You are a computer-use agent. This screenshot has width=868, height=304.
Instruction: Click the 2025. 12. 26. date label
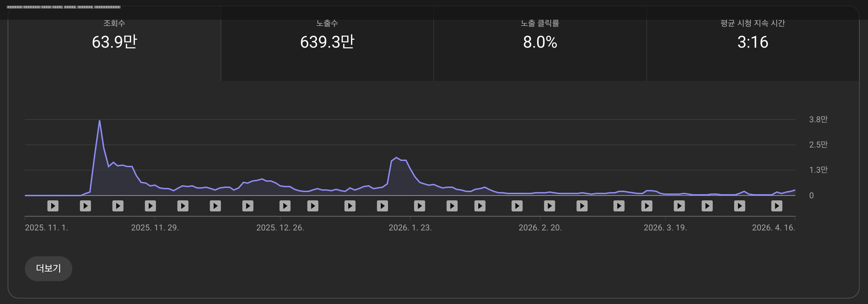[280, 228]
